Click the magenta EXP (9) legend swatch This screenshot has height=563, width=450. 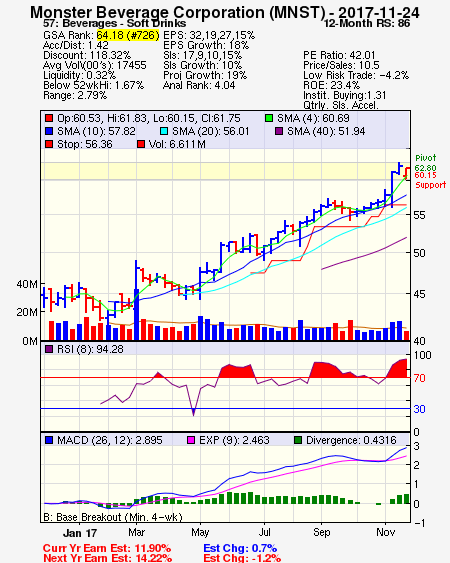pyautogui.click(x=191, y=440)
